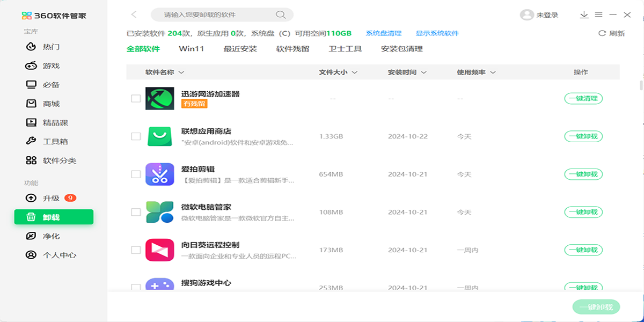644x322 pixels.
Task: Open the hamburger main menu icon
Action: (598, 15)
